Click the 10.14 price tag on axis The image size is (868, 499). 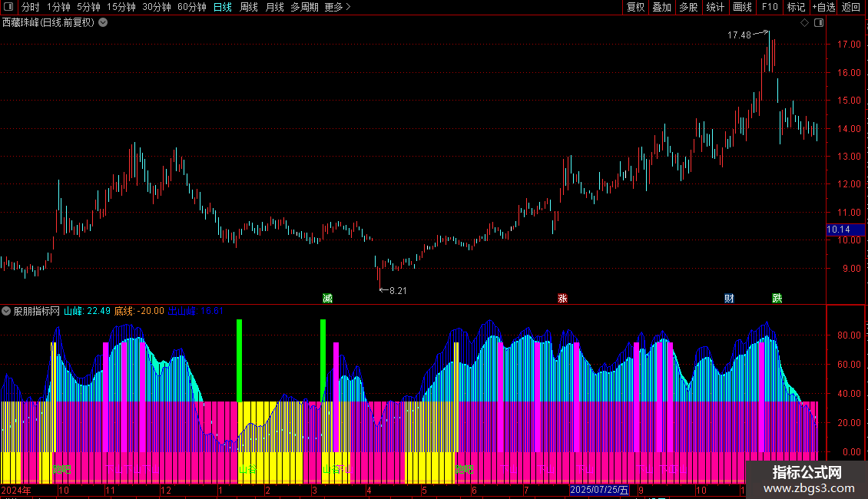coord(845,230)
